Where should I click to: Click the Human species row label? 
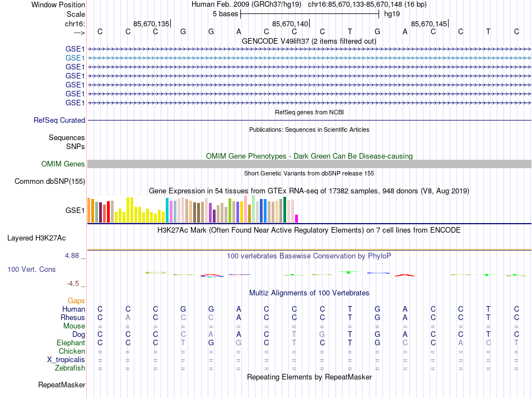point(73,309)
